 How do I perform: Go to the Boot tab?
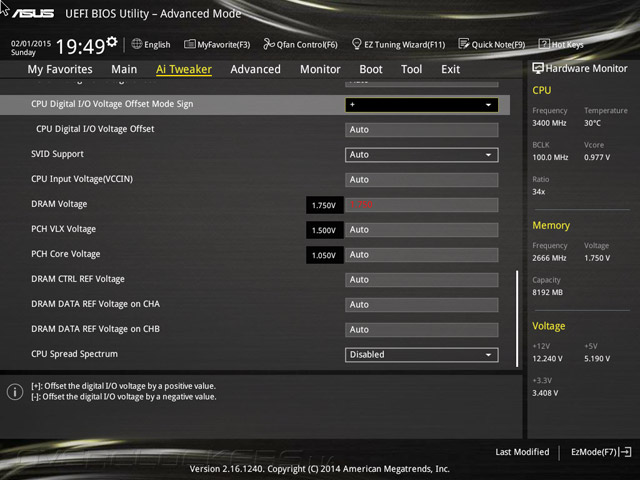pyautogui.click(x=371, y=69)
